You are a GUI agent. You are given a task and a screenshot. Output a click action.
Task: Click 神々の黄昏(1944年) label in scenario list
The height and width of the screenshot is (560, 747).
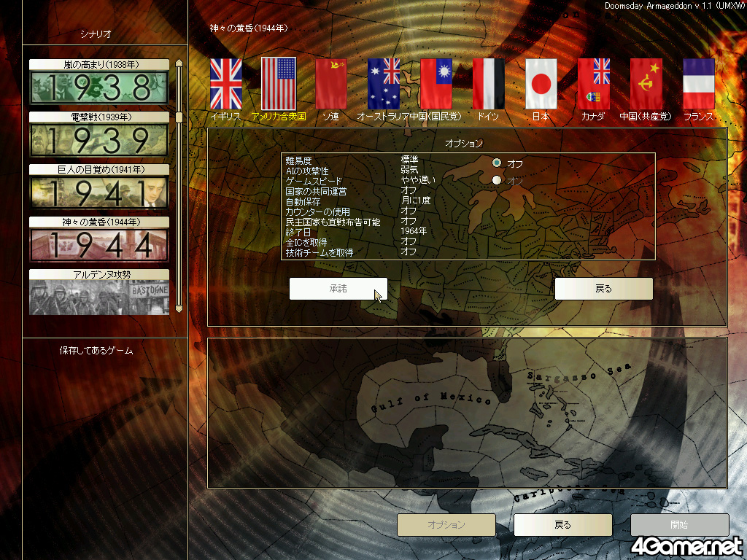tap(99, 222)
